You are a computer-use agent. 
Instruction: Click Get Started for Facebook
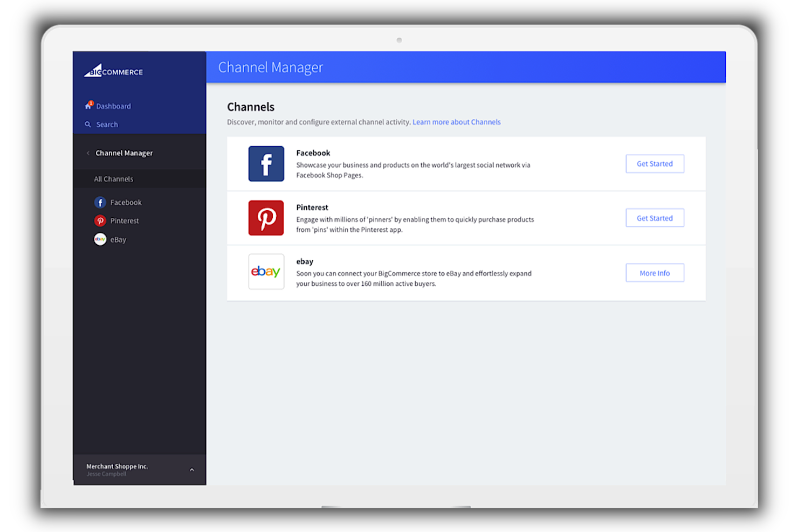point(655,164)
